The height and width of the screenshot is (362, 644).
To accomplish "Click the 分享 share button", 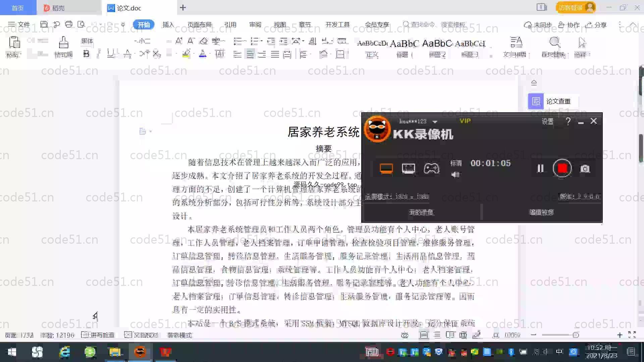I will [x=596, y=25].
